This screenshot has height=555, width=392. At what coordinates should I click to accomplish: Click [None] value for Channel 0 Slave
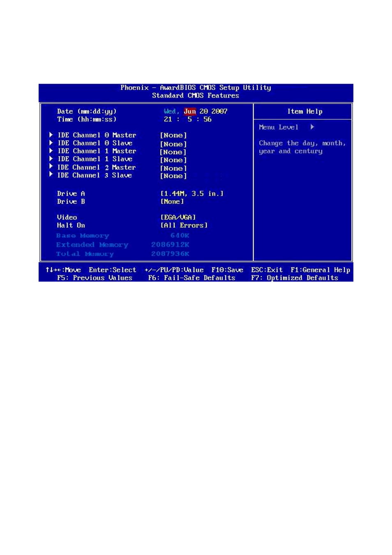(x=173, y=144)
